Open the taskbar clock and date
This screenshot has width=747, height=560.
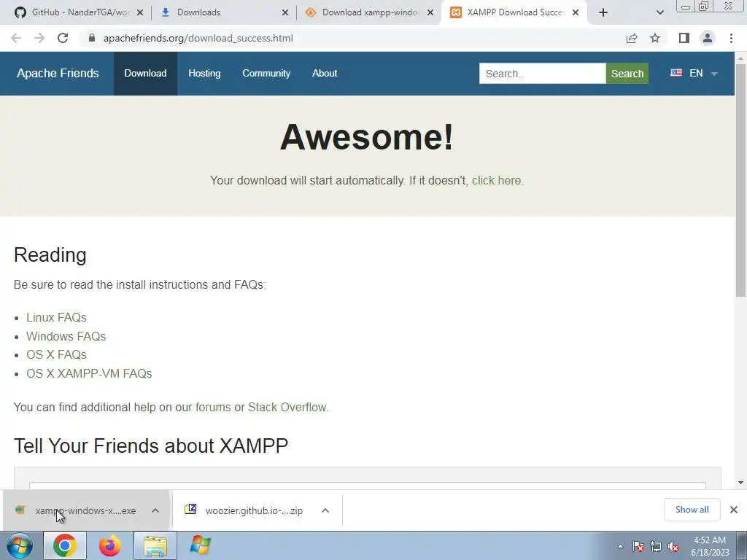[x=710, y=546]
